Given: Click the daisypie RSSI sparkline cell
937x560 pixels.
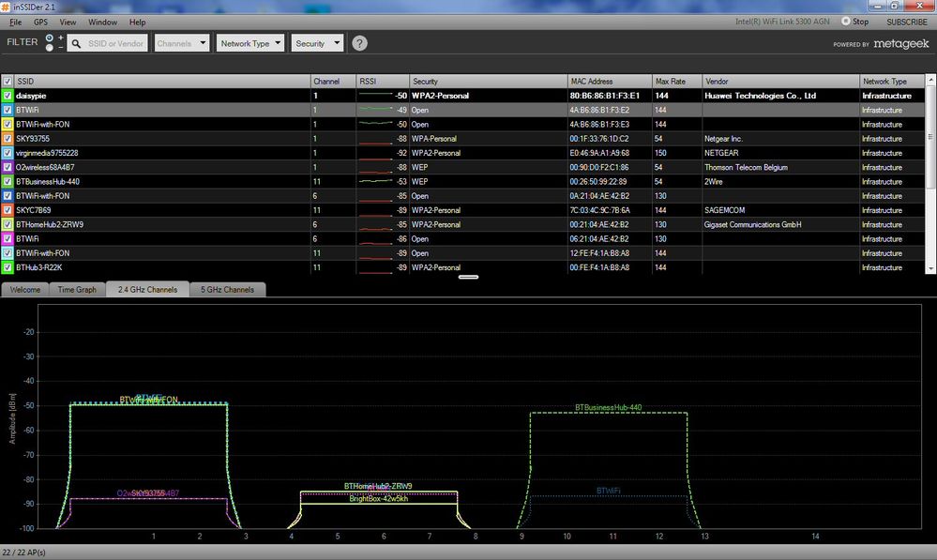Looking at the screenshot, I should coord(383,96).
